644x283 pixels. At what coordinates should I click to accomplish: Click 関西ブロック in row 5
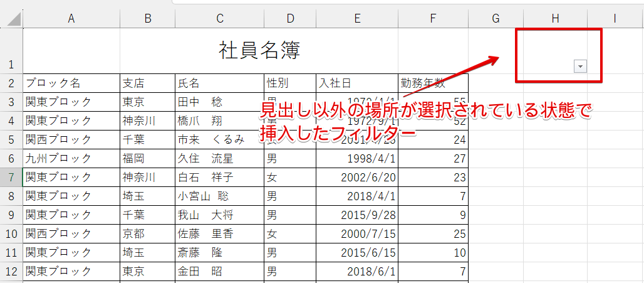point(71,139)
